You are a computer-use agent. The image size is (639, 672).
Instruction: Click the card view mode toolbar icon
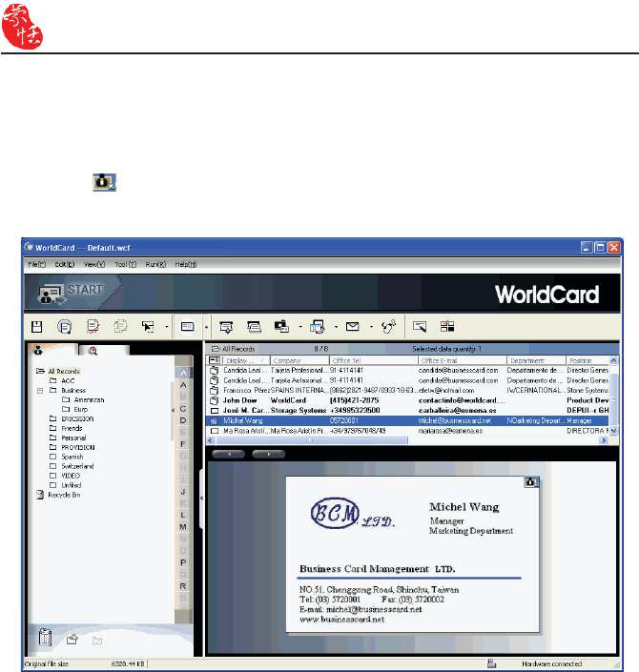pyautogui.click(x=188, y=327)
